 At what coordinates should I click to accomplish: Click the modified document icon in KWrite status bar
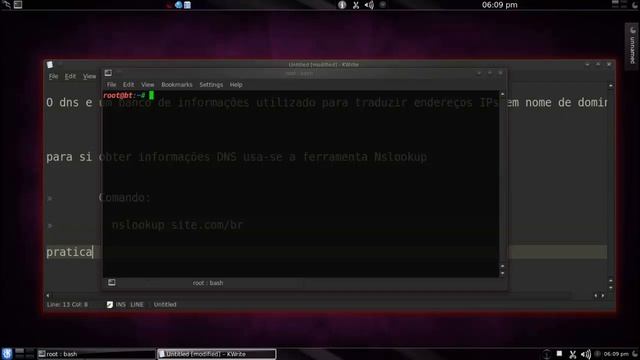110,304
